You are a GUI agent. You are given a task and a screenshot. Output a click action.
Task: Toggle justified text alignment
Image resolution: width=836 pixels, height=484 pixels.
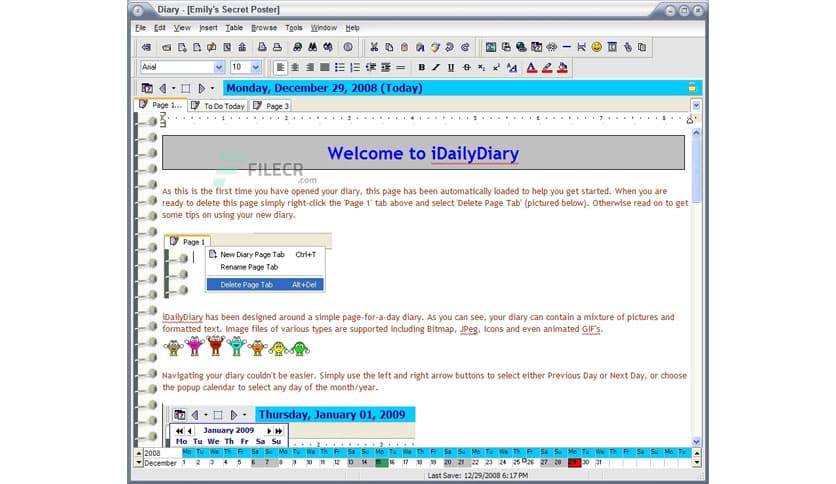click(x=324, y=68)
